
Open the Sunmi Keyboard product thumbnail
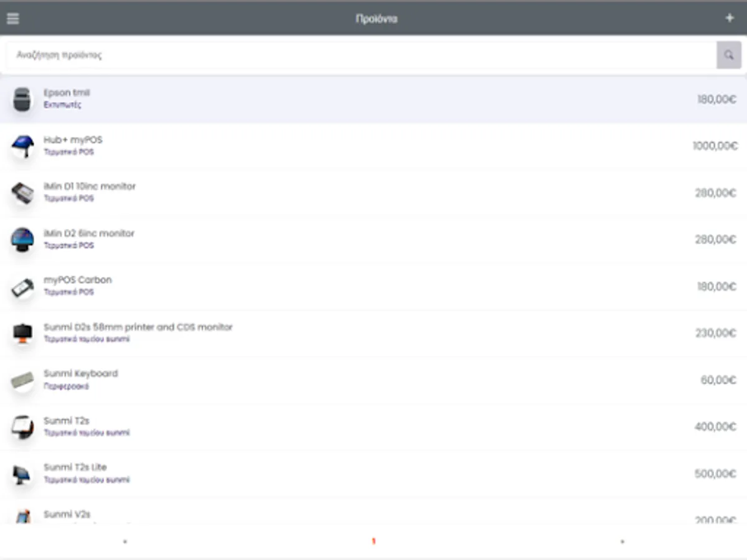pyautogui.click(x=22, y=380)
